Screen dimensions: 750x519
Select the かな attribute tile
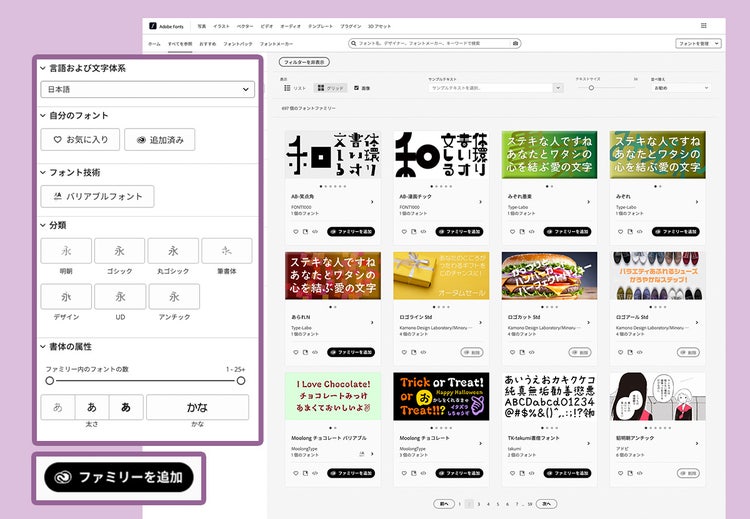(198, 407)
